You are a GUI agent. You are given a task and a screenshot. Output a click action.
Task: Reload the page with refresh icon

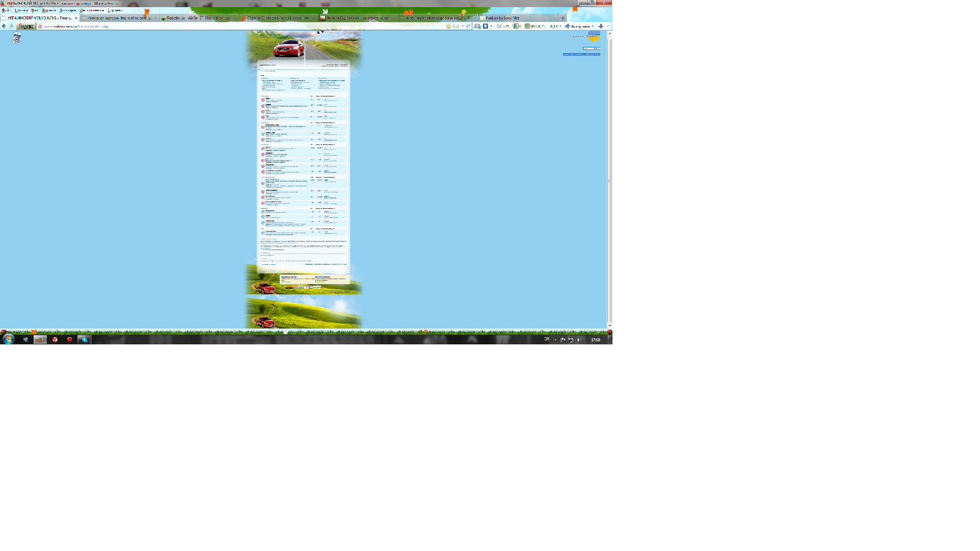(x=468, y=26)
